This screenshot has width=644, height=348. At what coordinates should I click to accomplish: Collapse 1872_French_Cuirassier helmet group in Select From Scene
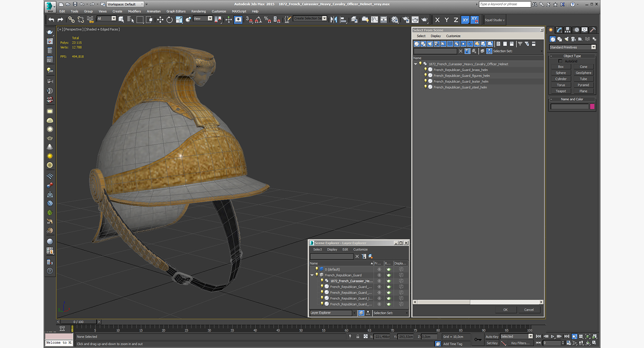tap(416, 64)
